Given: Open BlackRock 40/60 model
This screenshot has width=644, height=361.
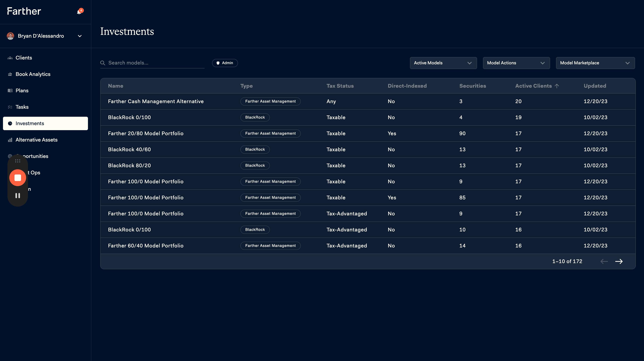Looking at the screenshot, I should [x=368, y=149].
